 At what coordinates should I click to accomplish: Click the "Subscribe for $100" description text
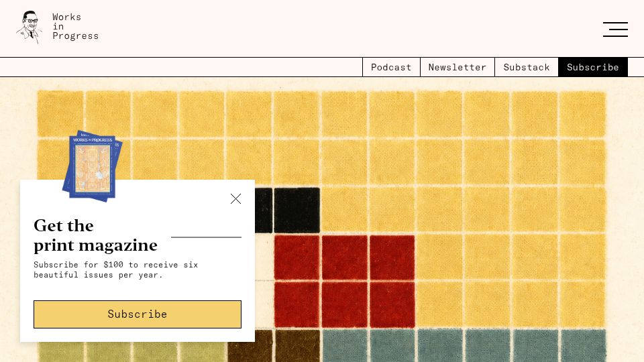pos(116,269)
